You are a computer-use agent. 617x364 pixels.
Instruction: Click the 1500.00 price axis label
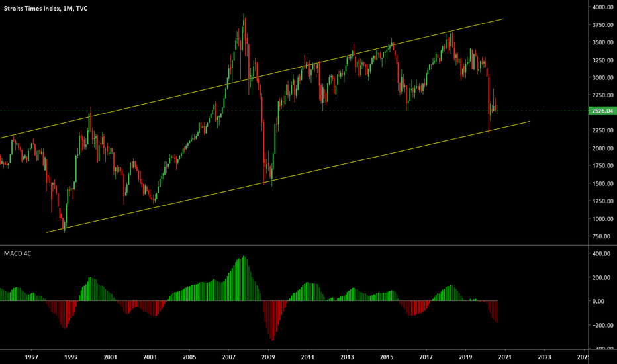pos(603,184)
